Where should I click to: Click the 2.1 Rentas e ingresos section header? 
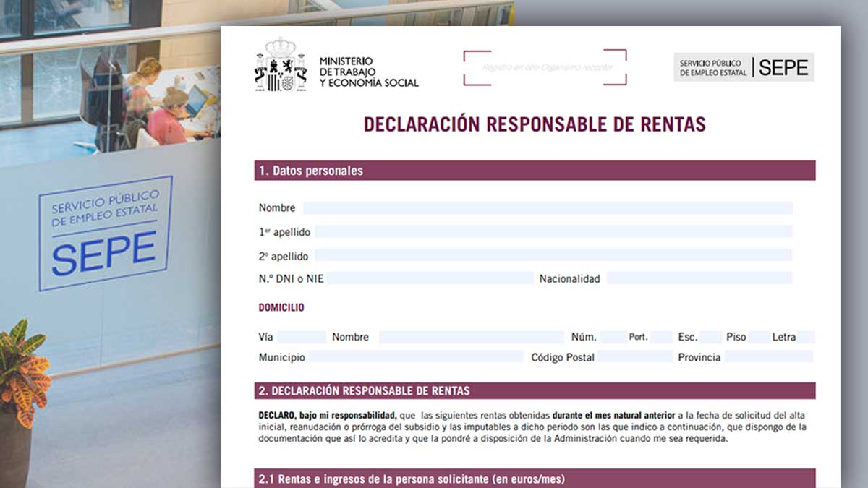(x=535, y=479)
